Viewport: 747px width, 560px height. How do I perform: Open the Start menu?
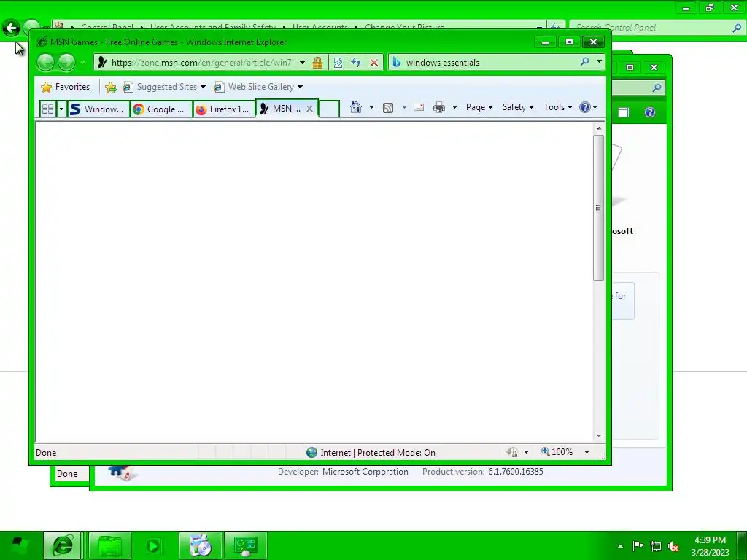[18, 544]
